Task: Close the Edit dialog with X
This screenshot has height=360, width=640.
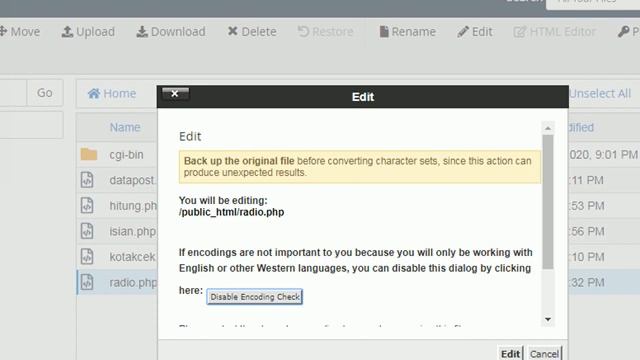Action: coord(175,94)
